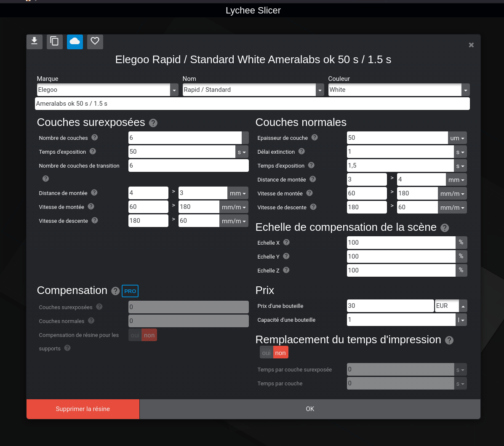Click help icon for Epaisseur de couche
504x446 pixels.
pos(315,137)
